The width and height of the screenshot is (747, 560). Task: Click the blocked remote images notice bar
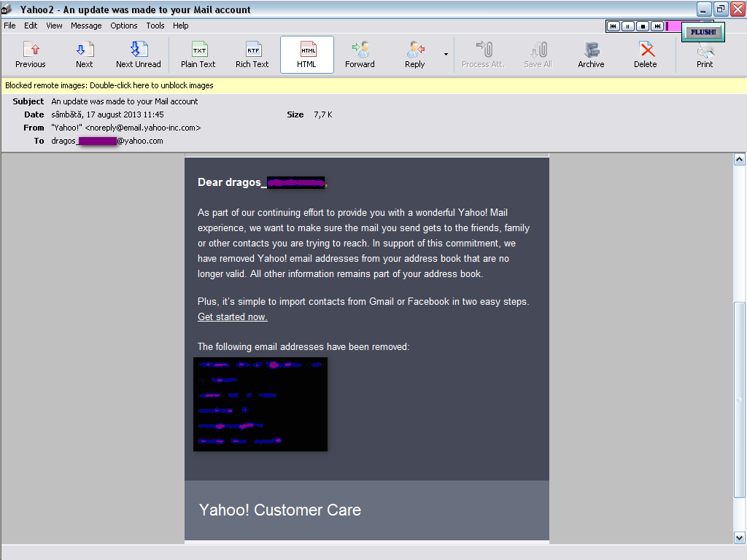coord(373,85)
